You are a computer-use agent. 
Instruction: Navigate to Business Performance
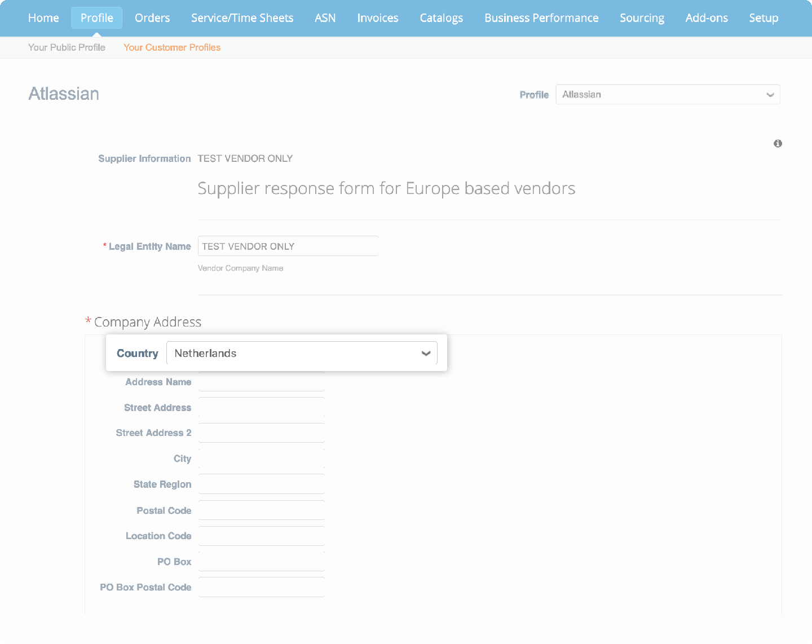tap(541, 17)
